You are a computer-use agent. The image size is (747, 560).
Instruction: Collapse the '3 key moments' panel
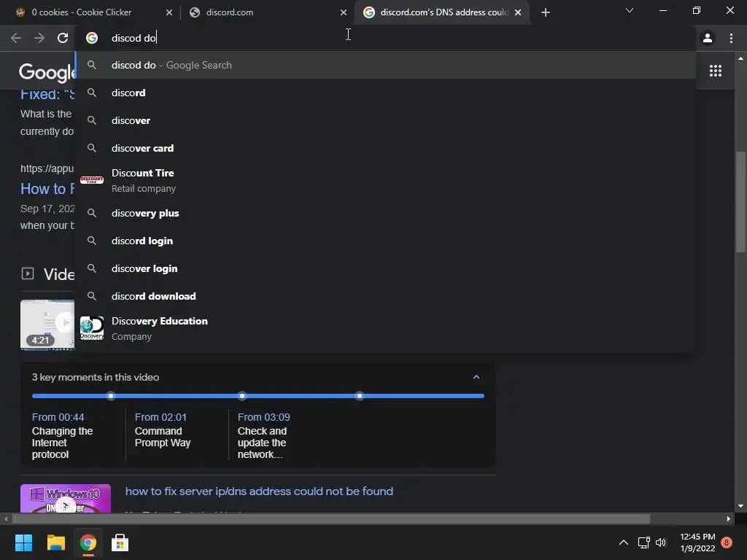pos(476,377)
